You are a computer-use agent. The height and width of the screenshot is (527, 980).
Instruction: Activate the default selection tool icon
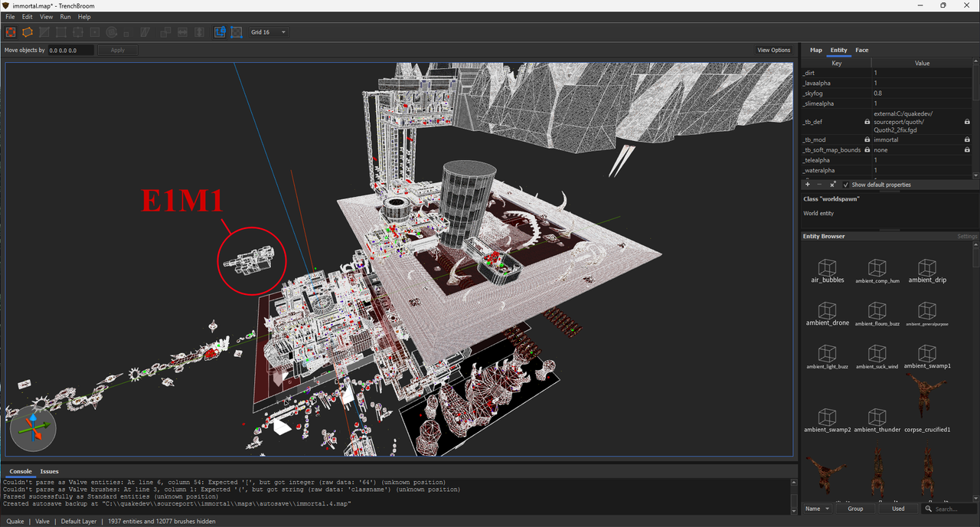coord(11,32)
